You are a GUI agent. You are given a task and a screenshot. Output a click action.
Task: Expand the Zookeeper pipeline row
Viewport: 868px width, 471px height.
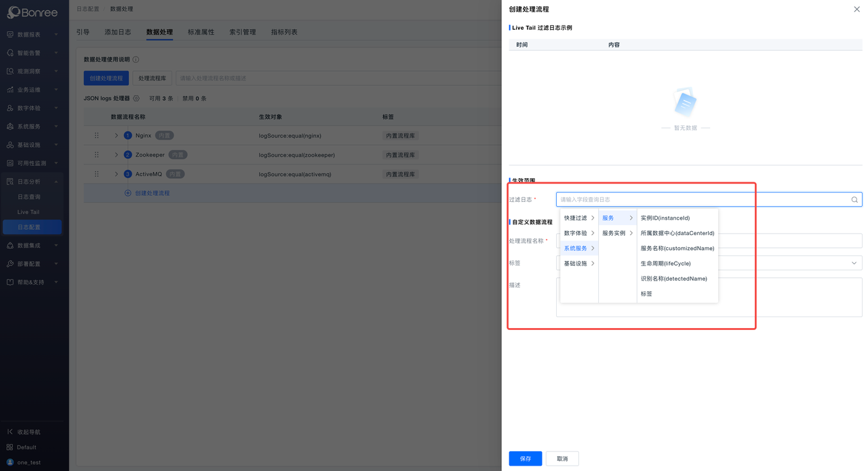(116, 155)
